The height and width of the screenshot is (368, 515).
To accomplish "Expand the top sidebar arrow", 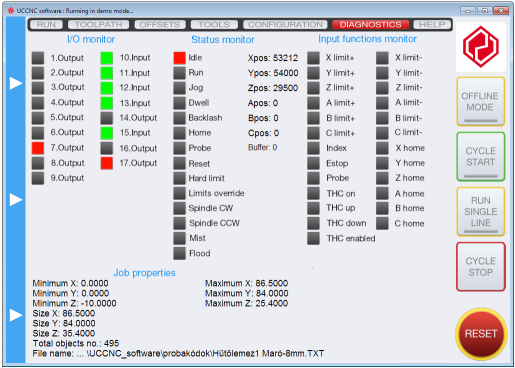I will click(x=16, y=83).
